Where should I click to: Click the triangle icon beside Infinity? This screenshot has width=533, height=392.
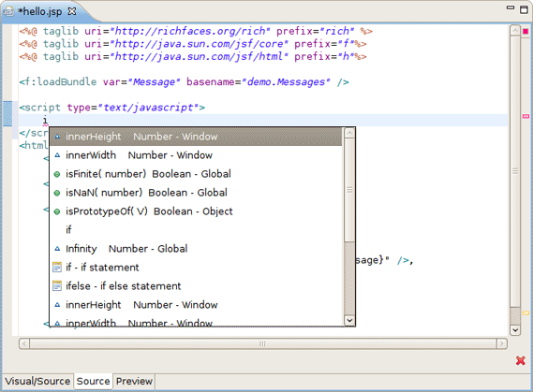tap(57, 249)
